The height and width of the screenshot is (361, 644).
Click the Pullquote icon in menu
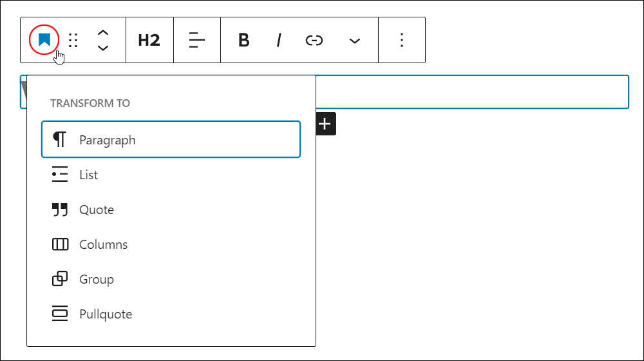coord(60,313)
